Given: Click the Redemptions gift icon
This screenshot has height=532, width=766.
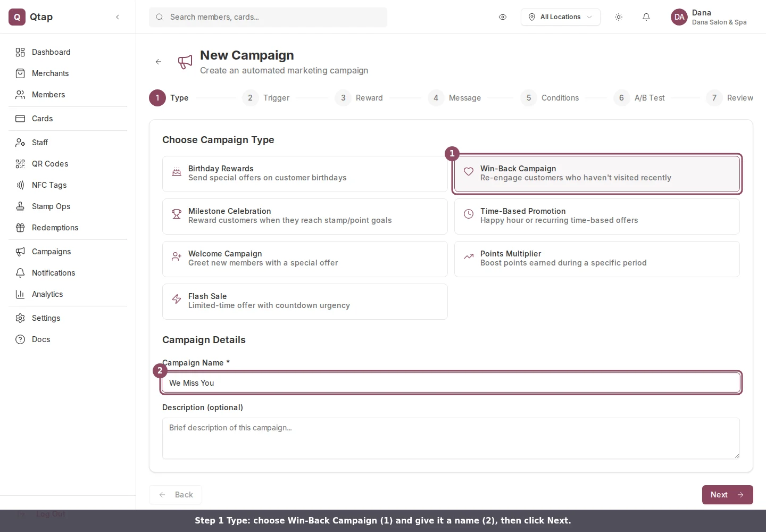Looking at the screenshot, I should 20,228.
